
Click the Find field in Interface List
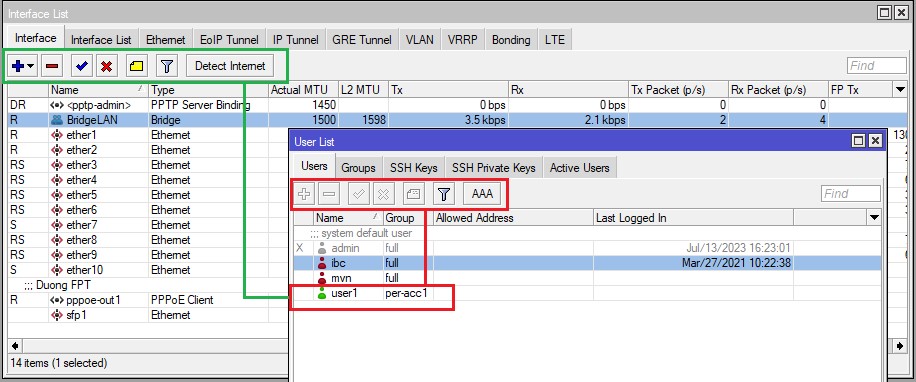tap(877, 65)
